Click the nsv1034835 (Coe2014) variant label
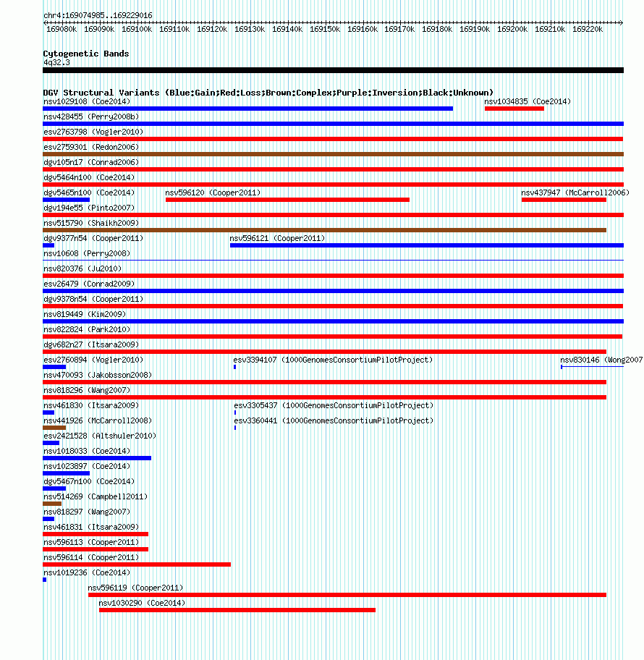Screen dimensions: 644x660 (528, 101)
